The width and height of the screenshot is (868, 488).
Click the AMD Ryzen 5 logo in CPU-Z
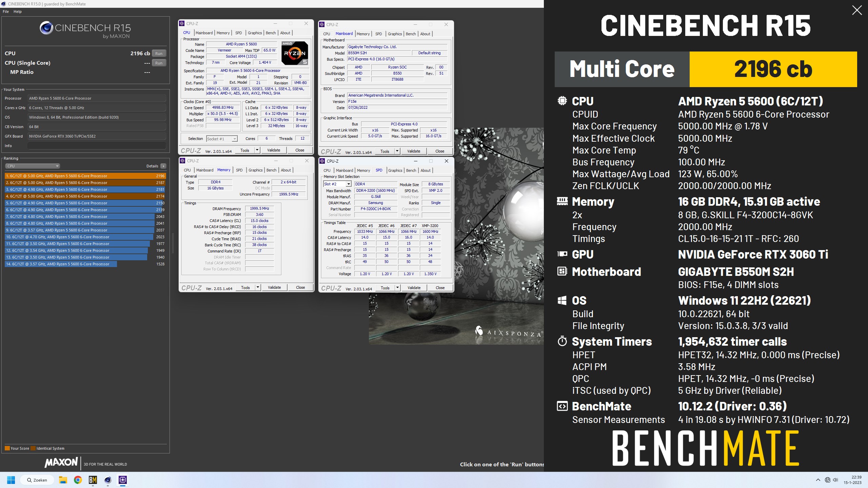pyautogui.click(x=295, y=53)
